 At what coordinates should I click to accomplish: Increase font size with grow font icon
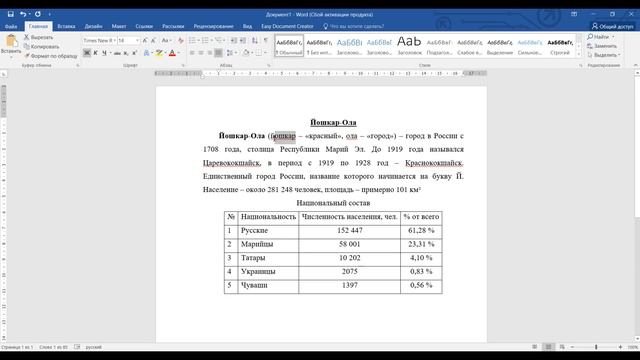[144, 40]
